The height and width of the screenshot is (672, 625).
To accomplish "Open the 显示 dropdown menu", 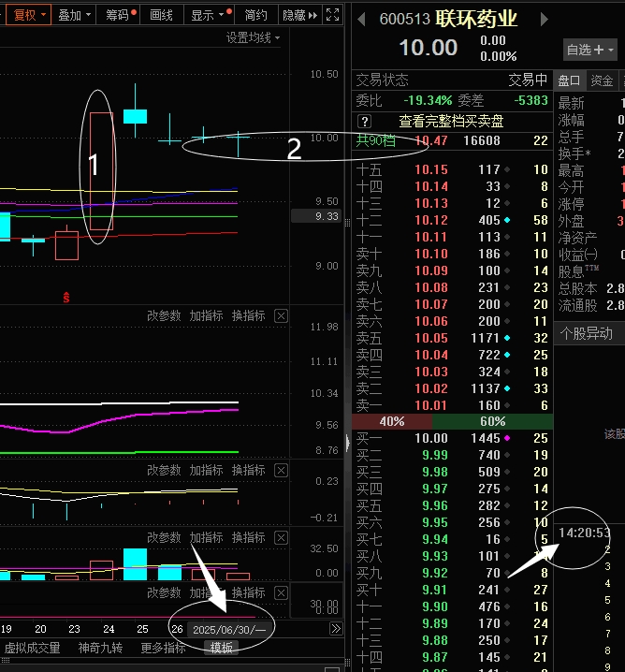I will tap(209, 15).
